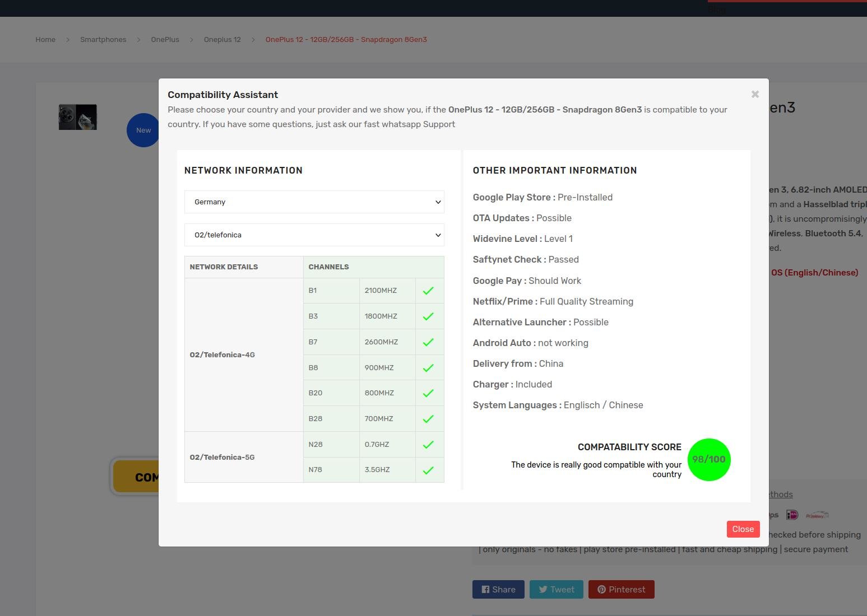Click the green checkmark for B8 900MHZ
Viewport: 867px width, 616px height.
pos(428,368)
